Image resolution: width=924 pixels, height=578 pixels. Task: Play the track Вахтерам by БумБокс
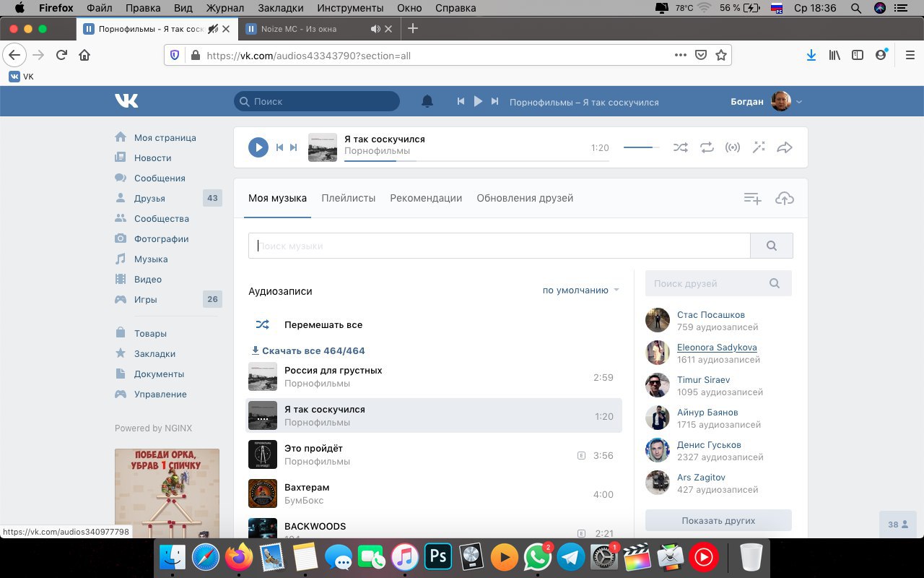click(x=434, y=493)
